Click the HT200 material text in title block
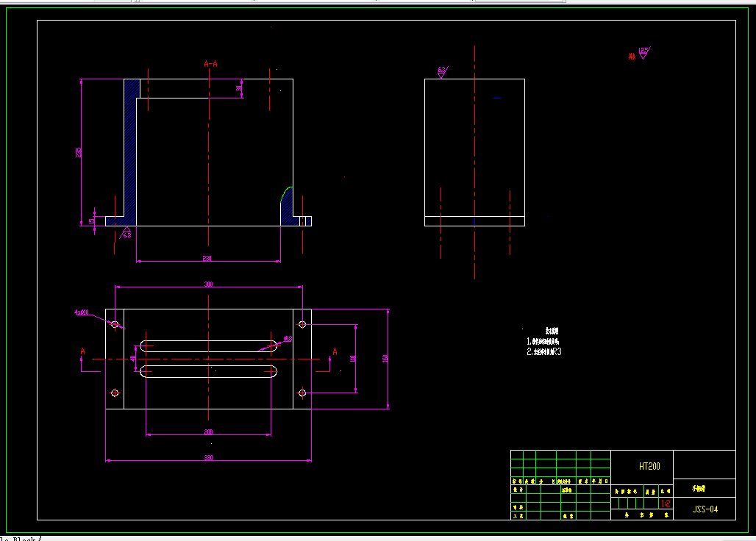 coord(649,466)
